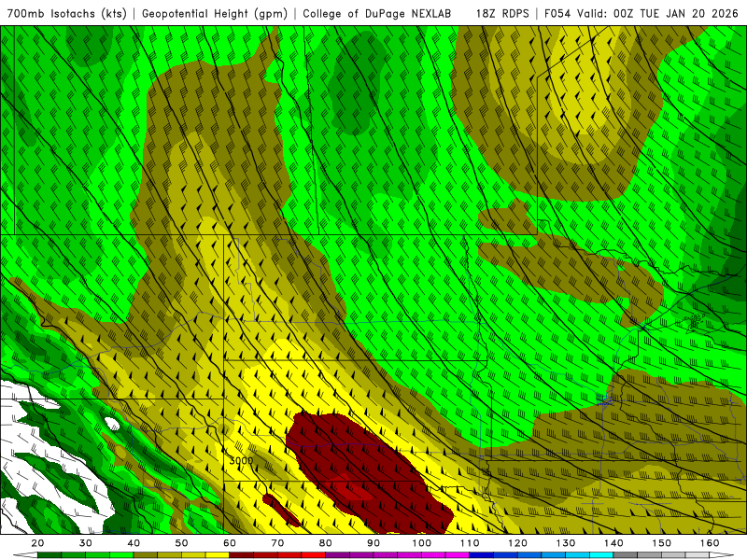Click the '60' label on the color scale

click(x=230, y=543)
